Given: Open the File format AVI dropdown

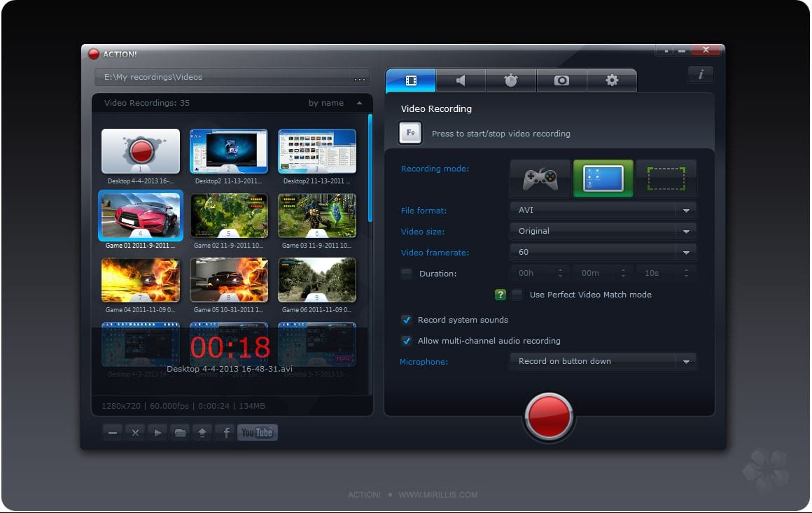Looking at the screenshot, I should (x=603, y=210).
